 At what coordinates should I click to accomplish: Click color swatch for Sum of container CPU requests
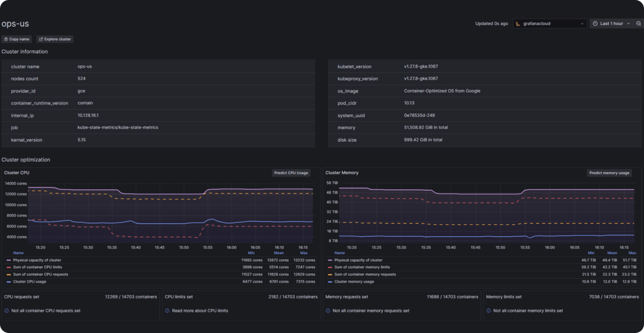9,274
